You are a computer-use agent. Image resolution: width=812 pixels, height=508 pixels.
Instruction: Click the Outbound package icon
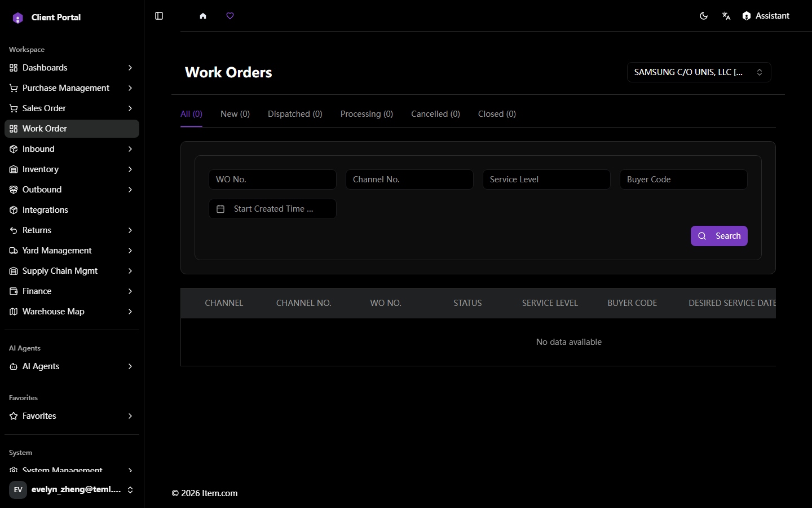tap(14, 190)
